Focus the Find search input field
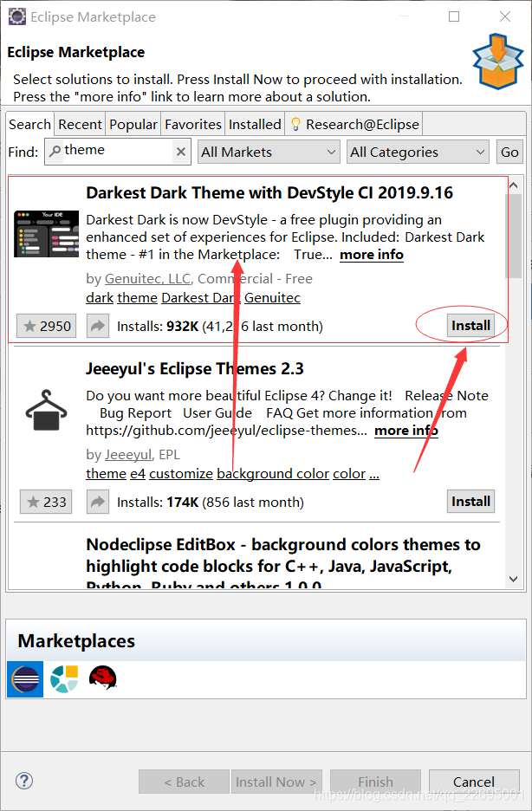This screenshot has height=811, width=532. 118,152
